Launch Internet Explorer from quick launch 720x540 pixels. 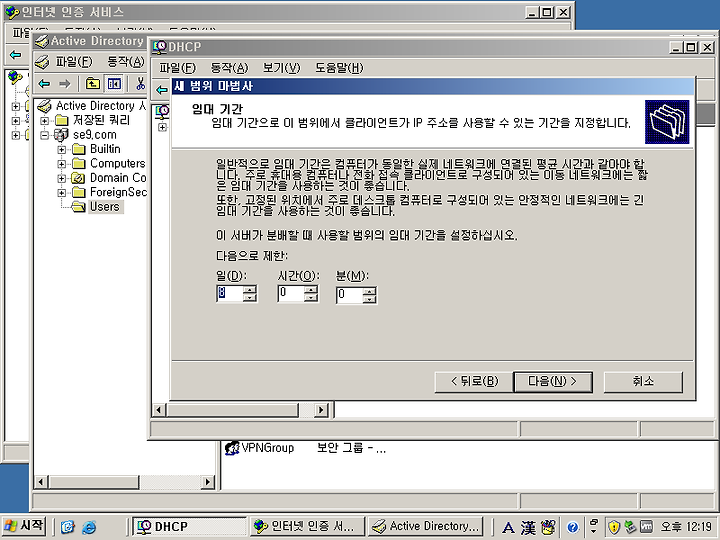(x=89, y=527)
